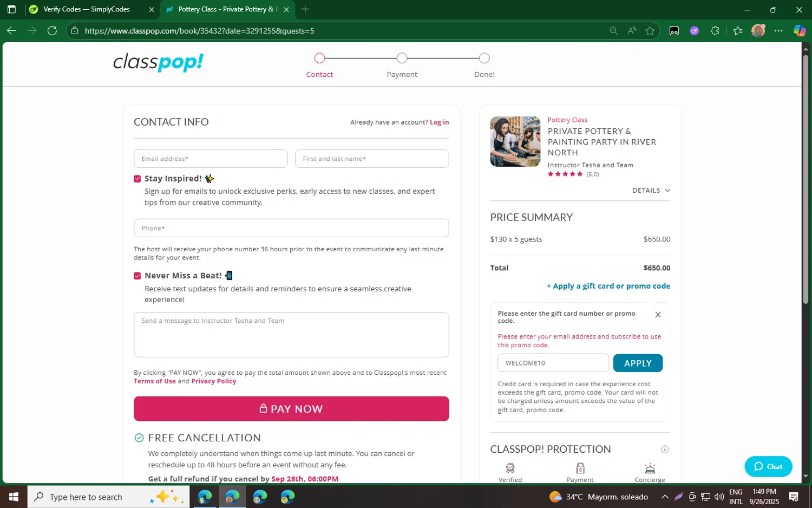Image resolution: width=812 pixels, height=508 pixels.
Task: Open the Settings and more menu
Action: coord(778,31)
